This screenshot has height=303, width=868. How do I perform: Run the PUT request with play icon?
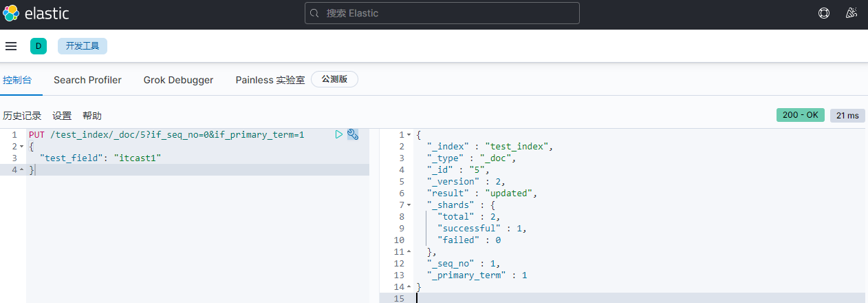coord(338,134)
